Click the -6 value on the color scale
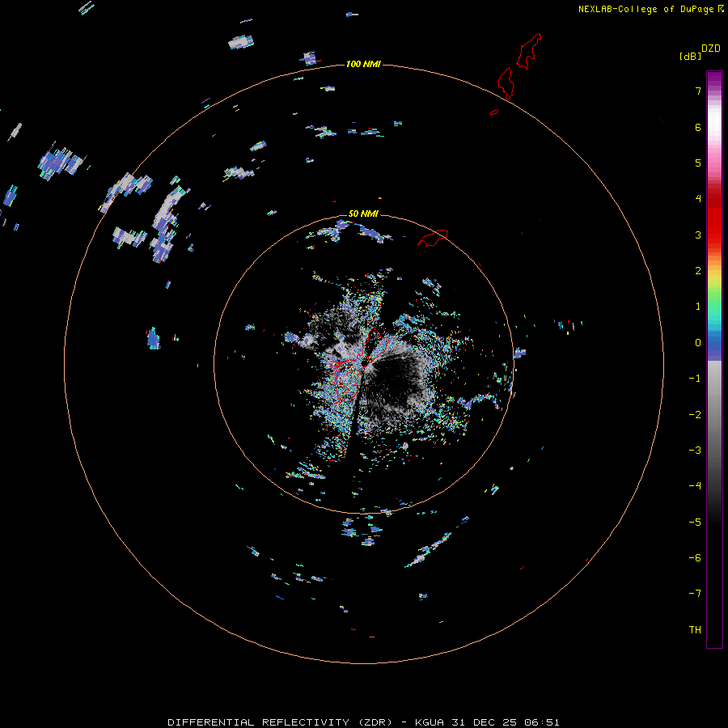 pyautogui.click(x=695, y=558)
